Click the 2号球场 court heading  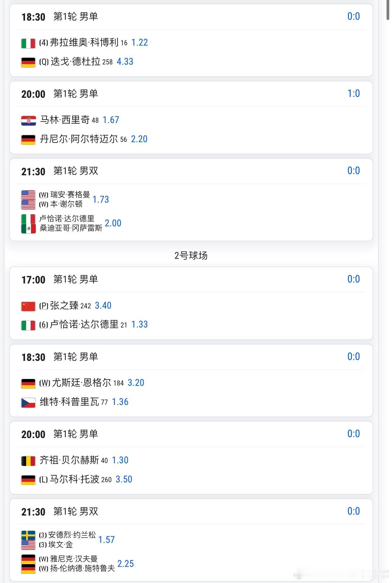point(191,255)
